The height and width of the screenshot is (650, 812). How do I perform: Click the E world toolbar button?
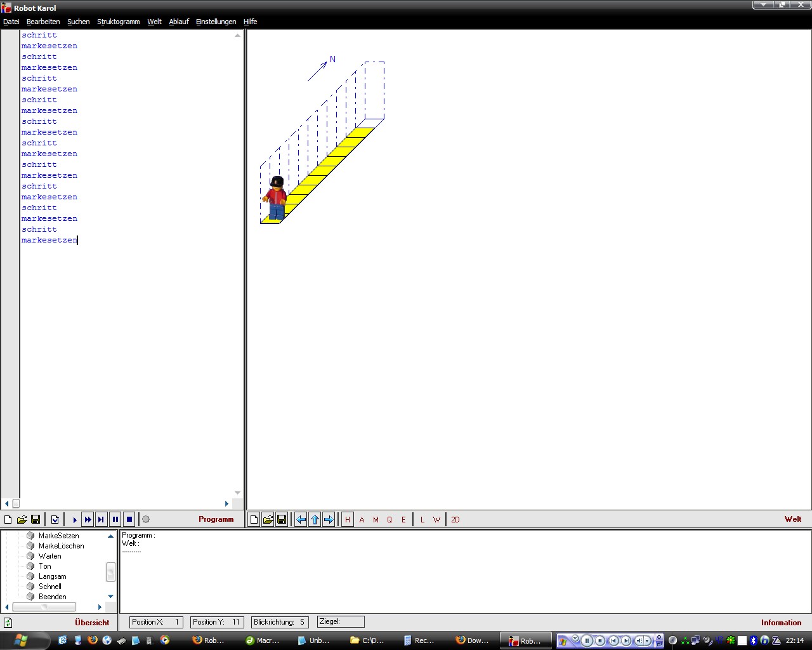pos(403,519)
